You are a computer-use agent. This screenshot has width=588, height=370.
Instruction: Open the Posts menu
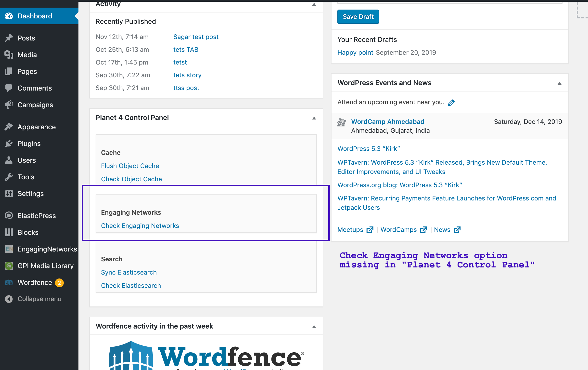coord(39,38)
